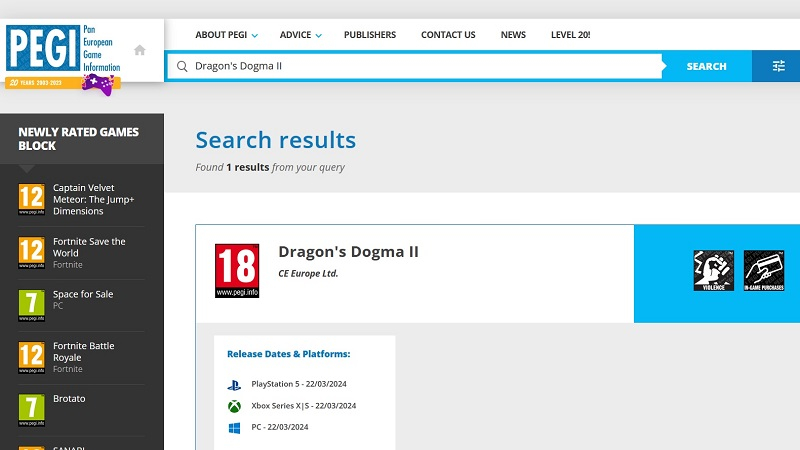Viewport: 800px width, 450px height.
Task: Click the In-Game Purchases descriptor icon
Action: (763, 271)
